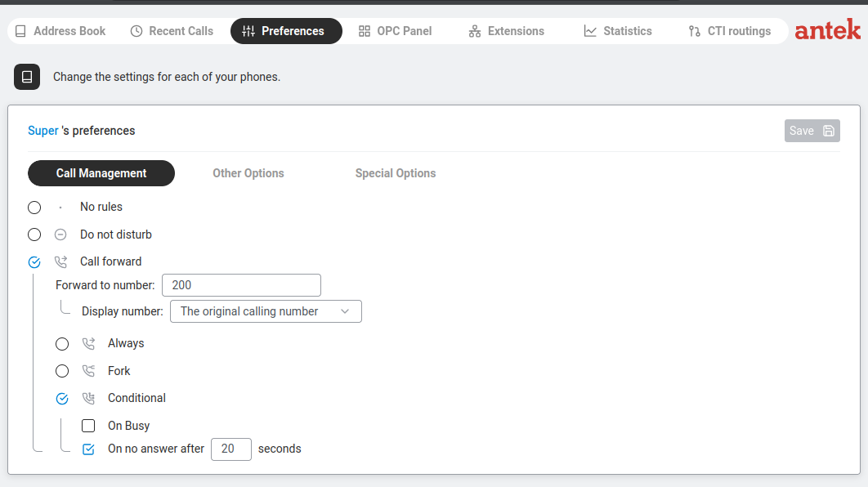This screenshot has height=487, width=868.
Task: Select the Preferences tab
Action: 286,31
